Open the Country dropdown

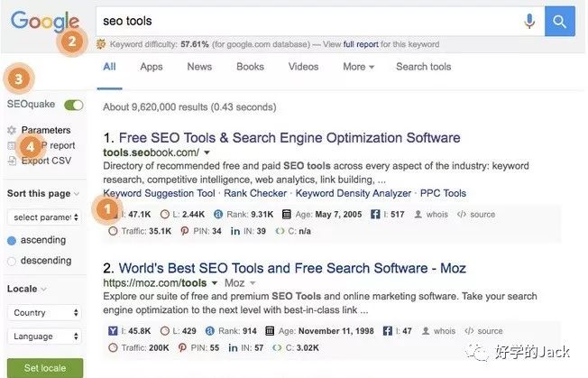coord(44,312)
